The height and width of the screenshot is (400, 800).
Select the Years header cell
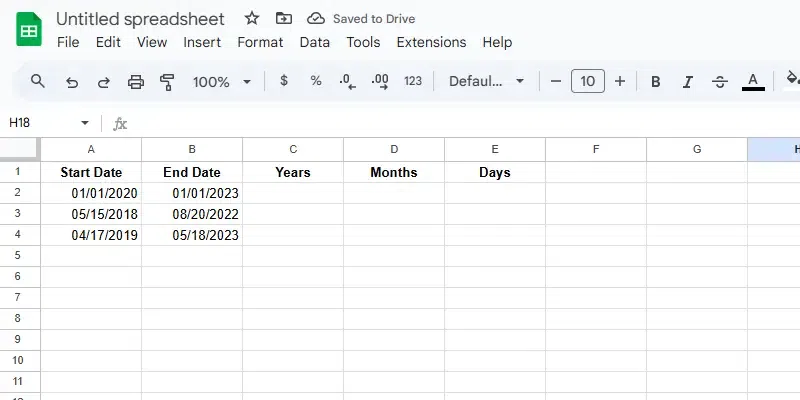click(x=293, y=172)
